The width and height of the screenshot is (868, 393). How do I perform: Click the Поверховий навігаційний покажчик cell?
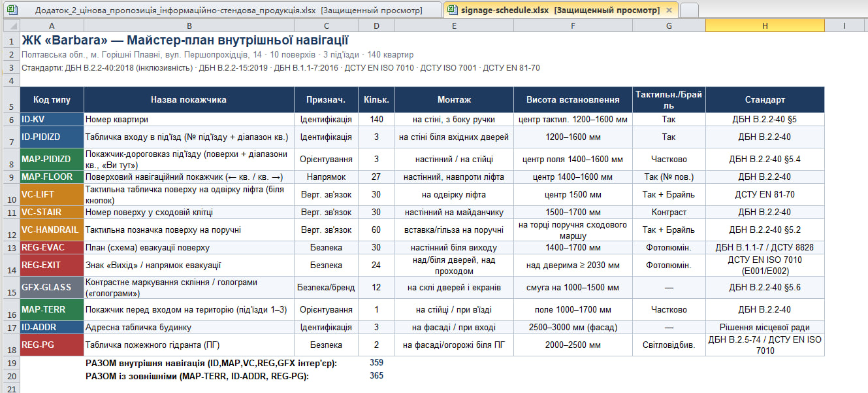(189, 177)
